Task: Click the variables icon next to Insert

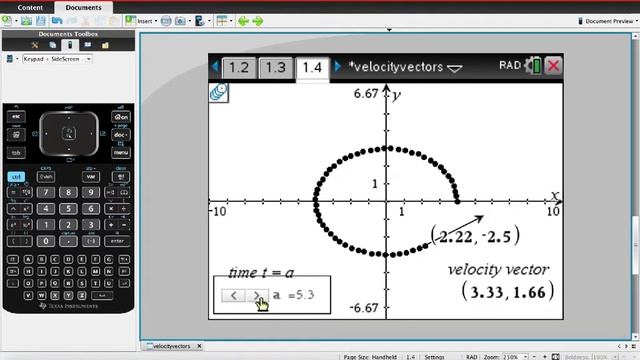Action: click(166, 21)
